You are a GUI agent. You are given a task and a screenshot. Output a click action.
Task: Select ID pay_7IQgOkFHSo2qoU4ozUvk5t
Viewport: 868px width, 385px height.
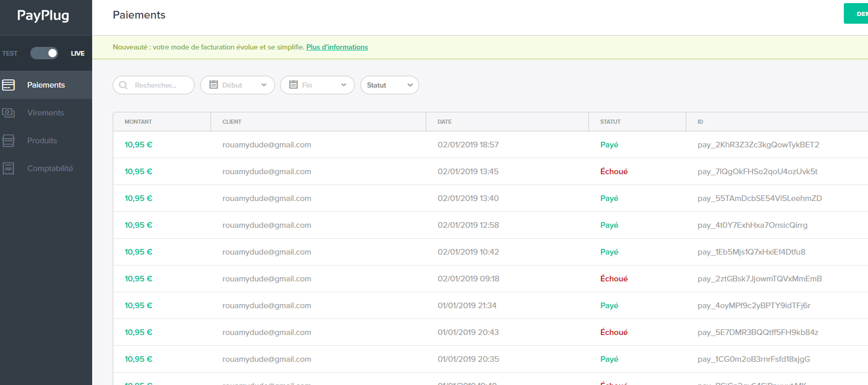pos(757,172)
